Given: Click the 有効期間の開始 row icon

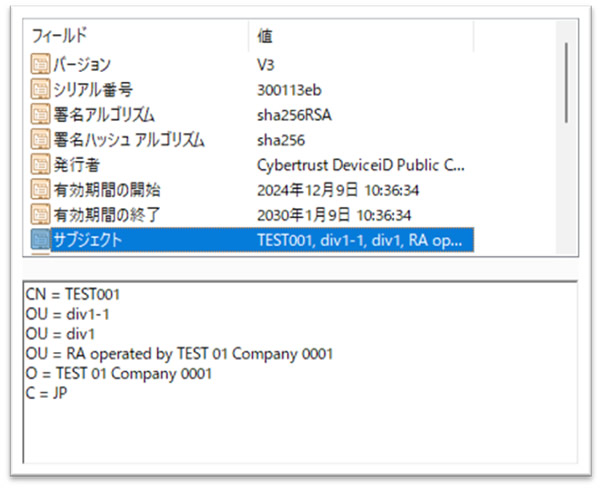Looking at the screenshot, I should pos(40,189).
